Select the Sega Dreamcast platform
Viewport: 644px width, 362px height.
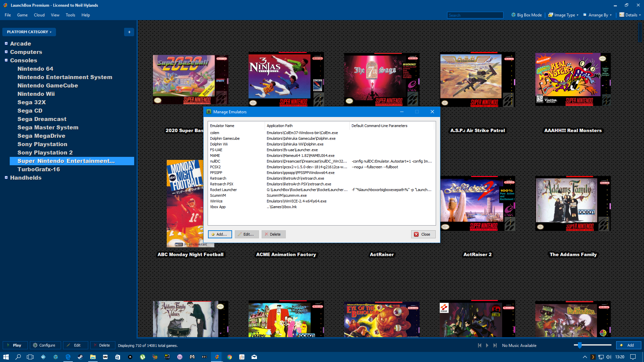[x=42, y=119]
